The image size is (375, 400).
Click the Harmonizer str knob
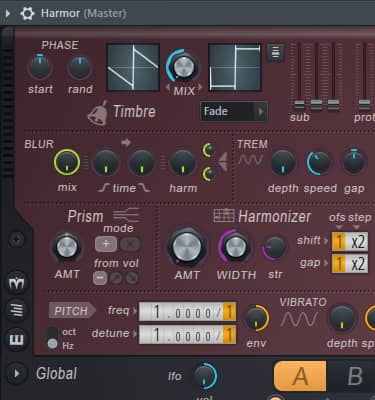[275, 248]
